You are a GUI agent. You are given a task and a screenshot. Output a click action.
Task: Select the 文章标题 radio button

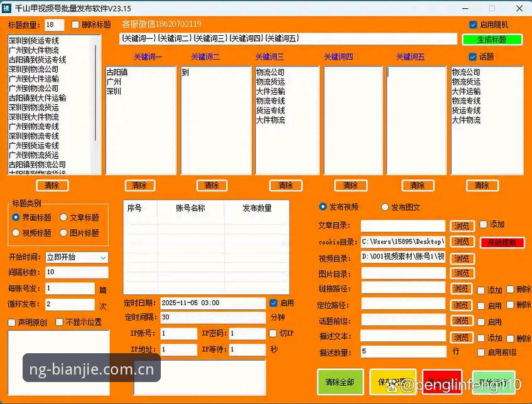click(x=63, y=217)
